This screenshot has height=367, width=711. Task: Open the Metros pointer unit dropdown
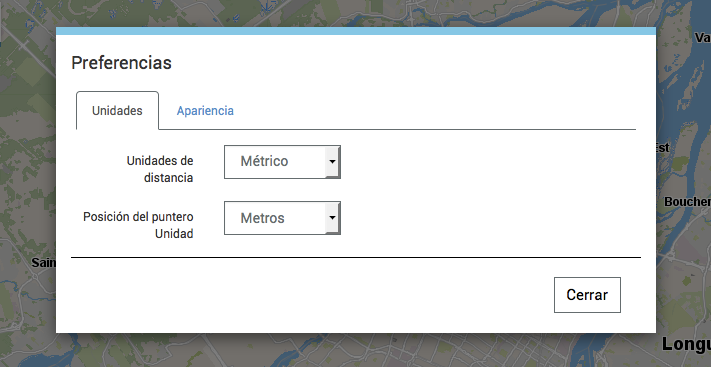(x=282, y=218)
